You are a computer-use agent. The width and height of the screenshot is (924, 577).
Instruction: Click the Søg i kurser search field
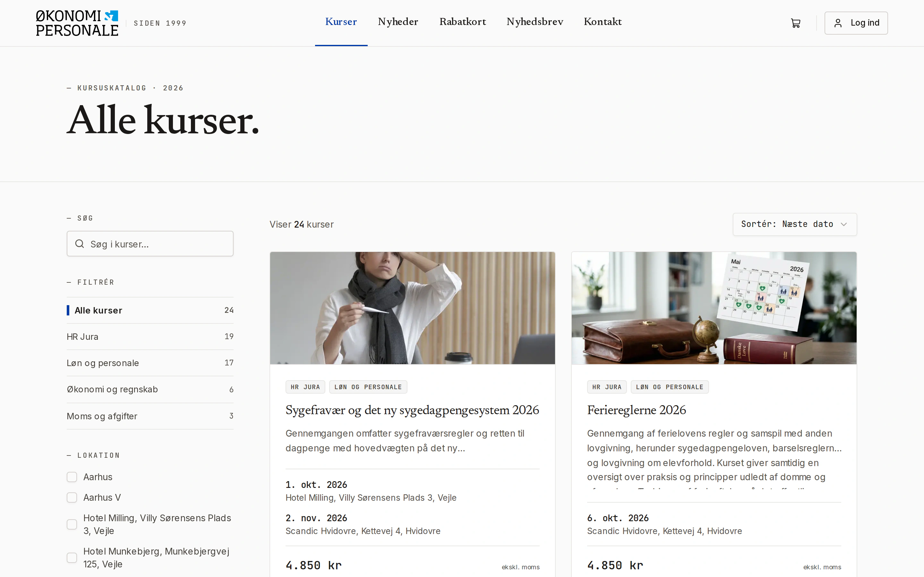[x=150, y=244]
